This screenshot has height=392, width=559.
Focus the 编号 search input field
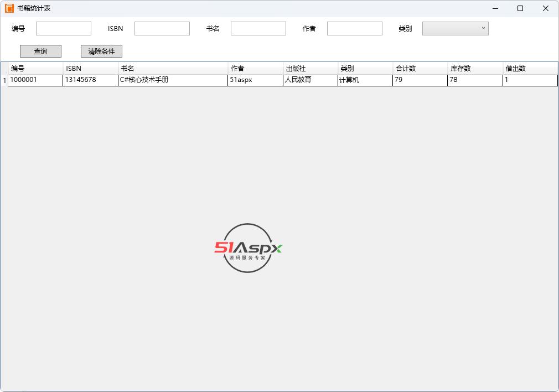[x=64, y=29]
